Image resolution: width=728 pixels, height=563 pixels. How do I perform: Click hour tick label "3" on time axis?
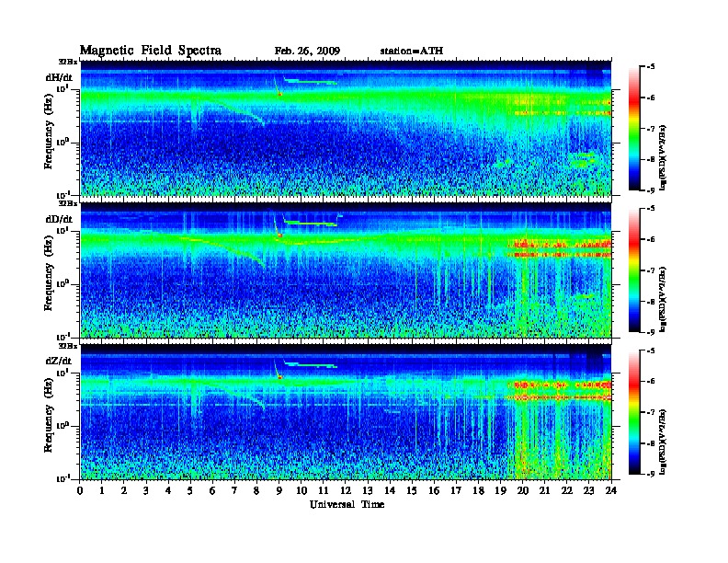coord(146,490)
